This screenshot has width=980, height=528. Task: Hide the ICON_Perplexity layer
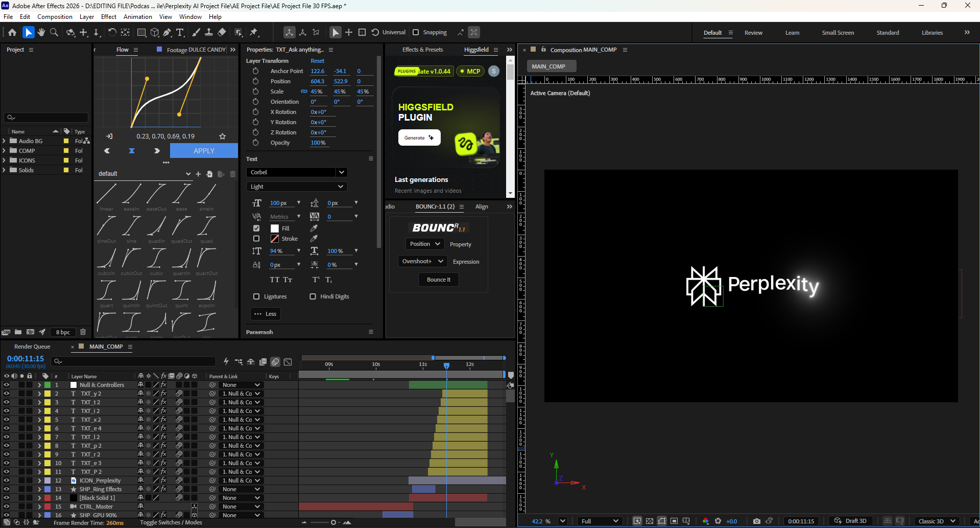[6, 480]
